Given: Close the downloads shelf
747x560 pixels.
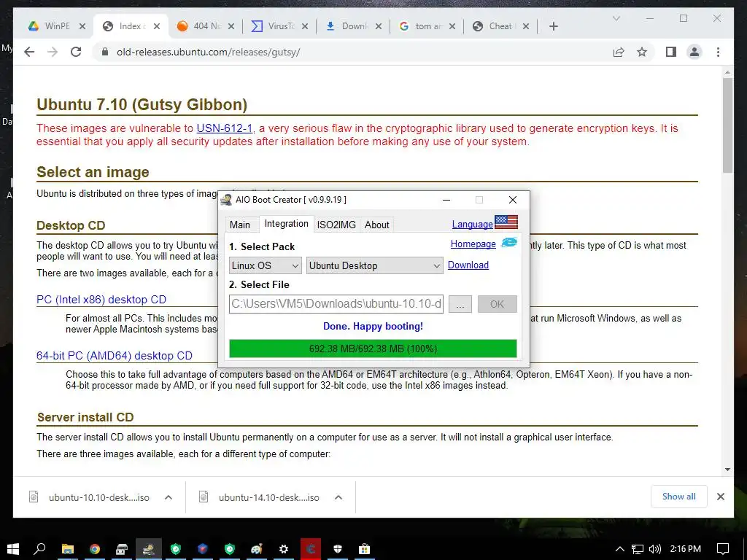Looking at the screenshot, I should point(721,497).
